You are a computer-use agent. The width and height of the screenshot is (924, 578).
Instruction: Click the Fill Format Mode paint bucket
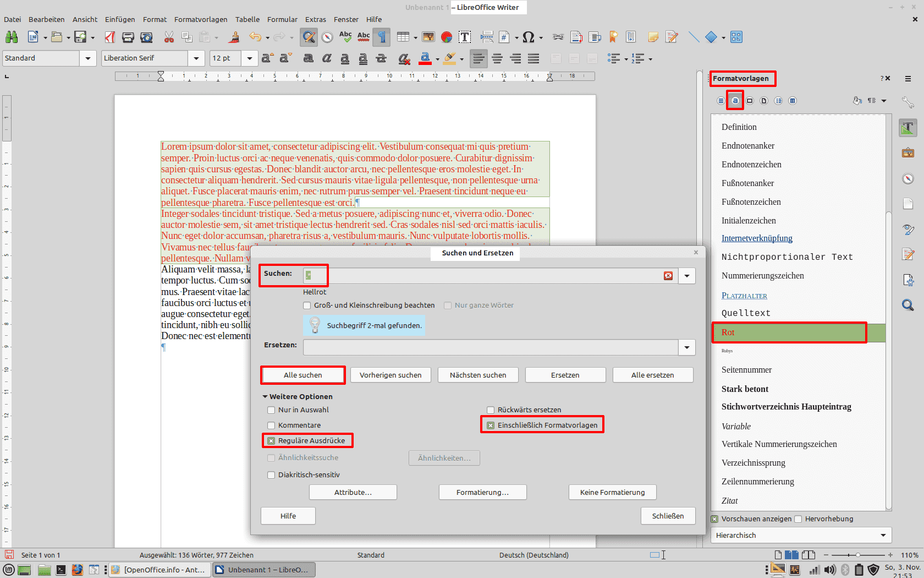(857, 101)
